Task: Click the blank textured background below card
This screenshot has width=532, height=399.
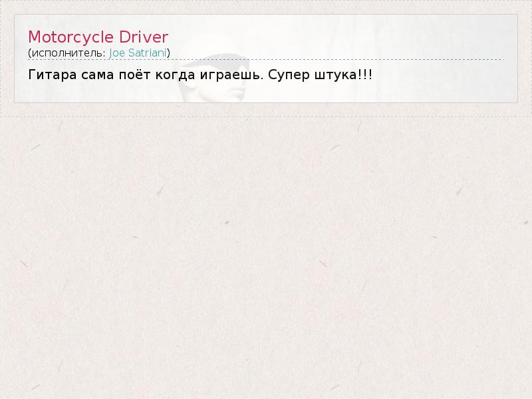Action: (266, 258)
